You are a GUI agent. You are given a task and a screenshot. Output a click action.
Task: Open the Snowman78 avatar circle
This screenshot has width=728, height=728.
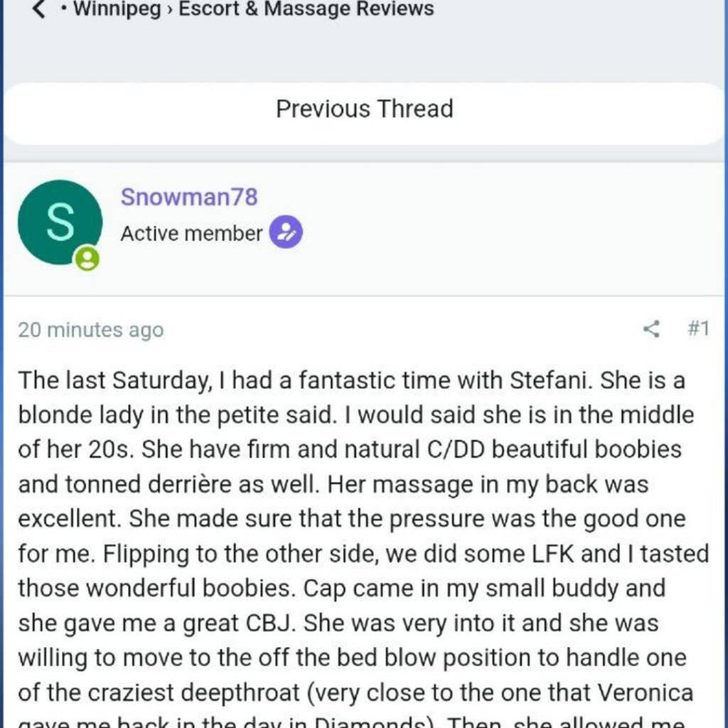point(60,223)
